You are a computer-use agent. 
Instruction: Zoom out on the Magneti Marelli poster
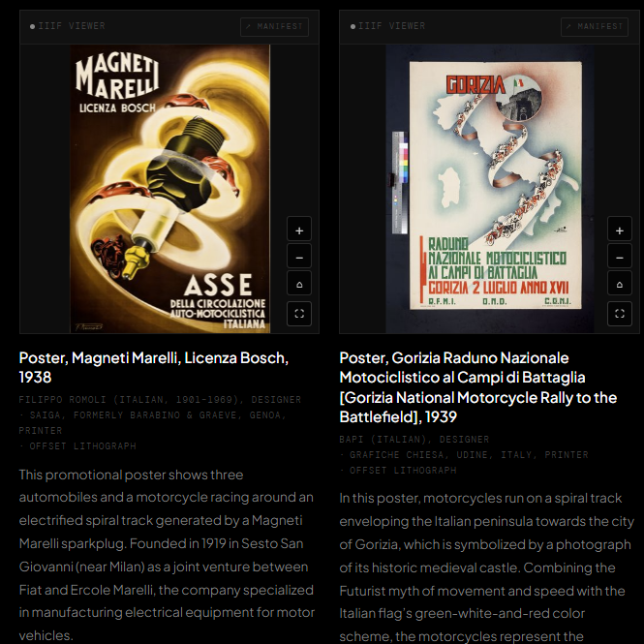point(299,258)
